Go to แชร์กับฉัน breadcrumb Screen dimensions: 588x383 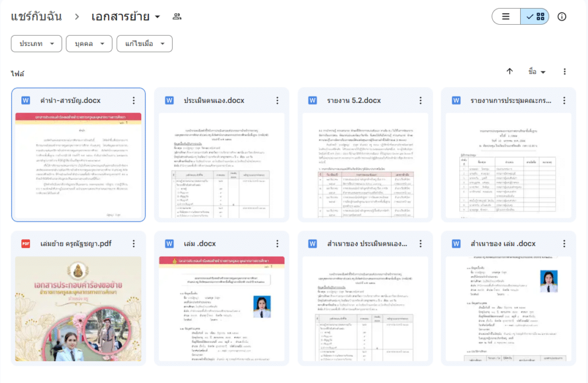36,17
